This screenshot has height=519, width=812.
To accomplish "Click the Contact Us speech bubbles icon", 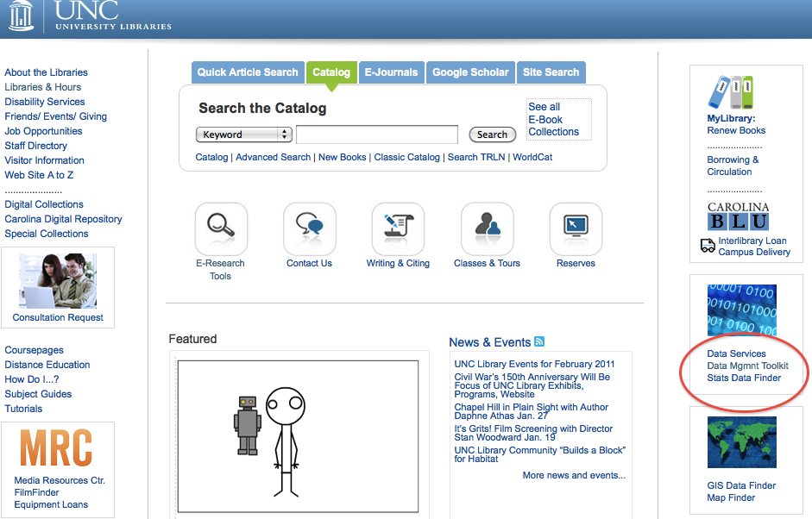I will click(310, 228).
